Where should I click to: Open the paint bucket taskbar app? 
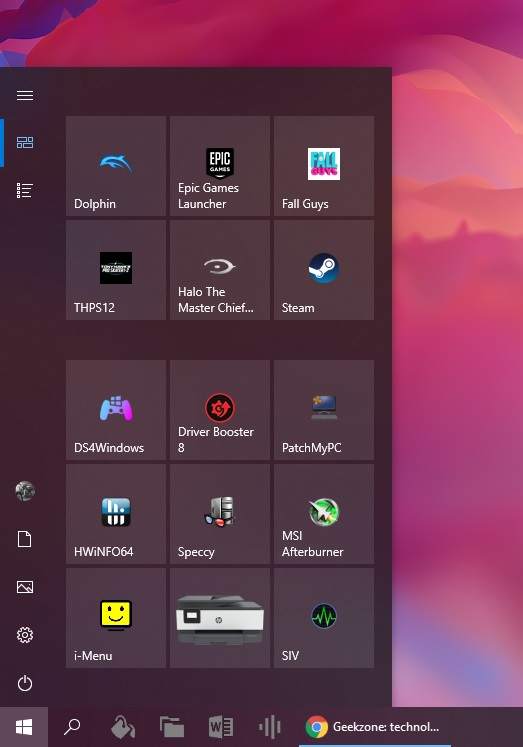(123, 727)
